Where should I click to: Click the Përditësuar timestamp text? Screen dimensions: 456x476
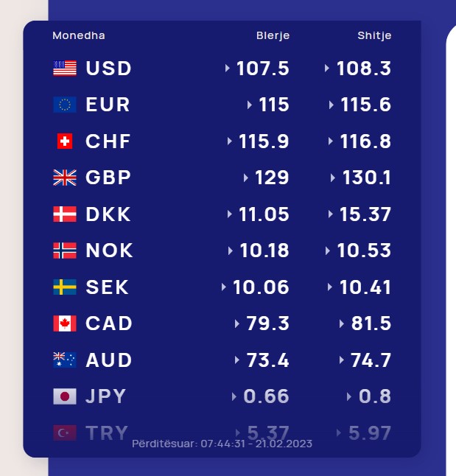(222, 444)
